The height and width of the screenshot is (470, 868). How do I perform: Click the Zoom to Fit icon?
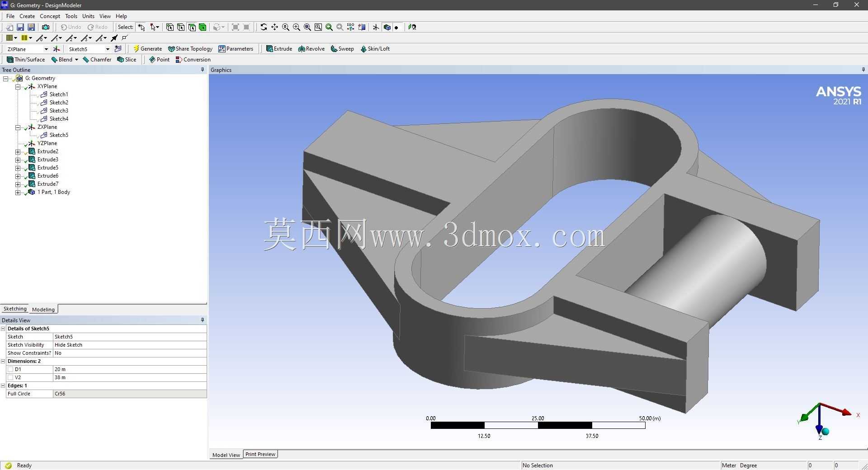[307, 27]
